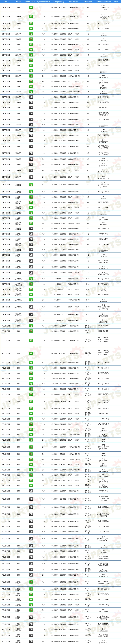Click diesel icon in 306 XUD9, D9B 51kW/69KM row
This screenshot has height=644, width=121.
[x=31, y=499]
